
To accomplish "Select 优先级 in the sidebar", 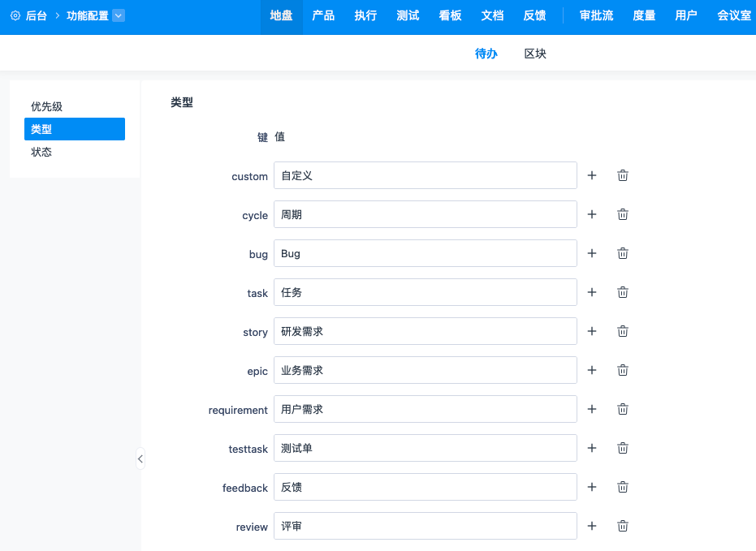I will pos(46,106).
